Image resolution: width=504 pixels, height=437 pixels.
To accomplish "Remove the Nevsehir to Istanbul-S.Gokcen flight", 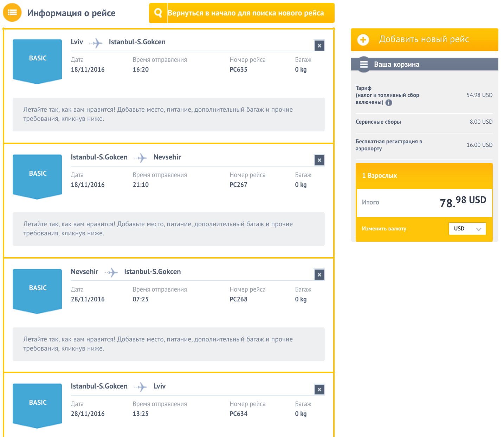I will click(319, 275).
